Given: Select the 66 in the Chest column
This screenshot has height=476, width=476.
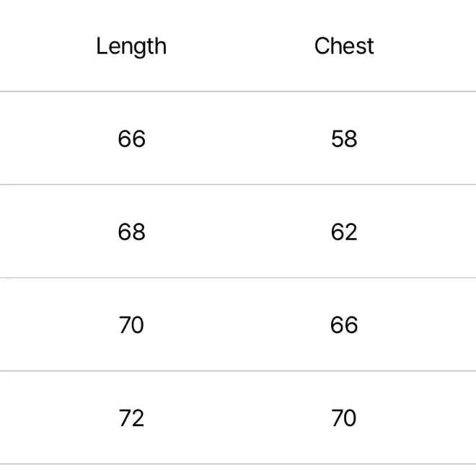Looking at the screenshot, I should tap(344, 325).
